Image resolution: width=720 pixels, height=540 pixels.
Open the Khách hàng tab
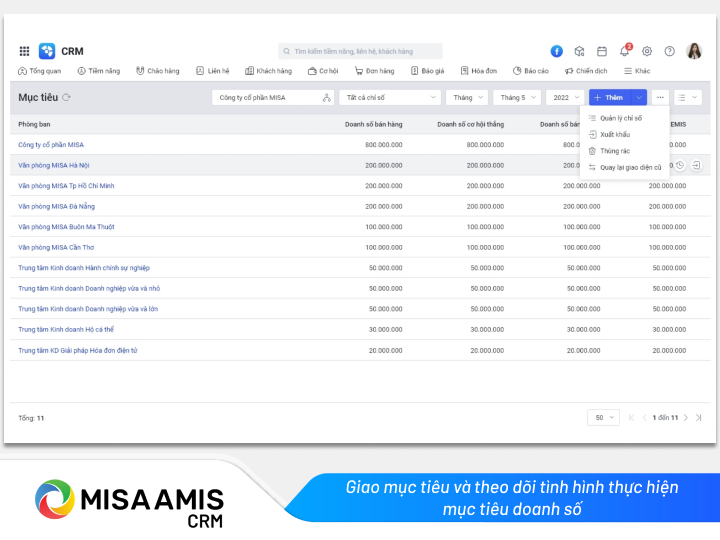point(269,71)
